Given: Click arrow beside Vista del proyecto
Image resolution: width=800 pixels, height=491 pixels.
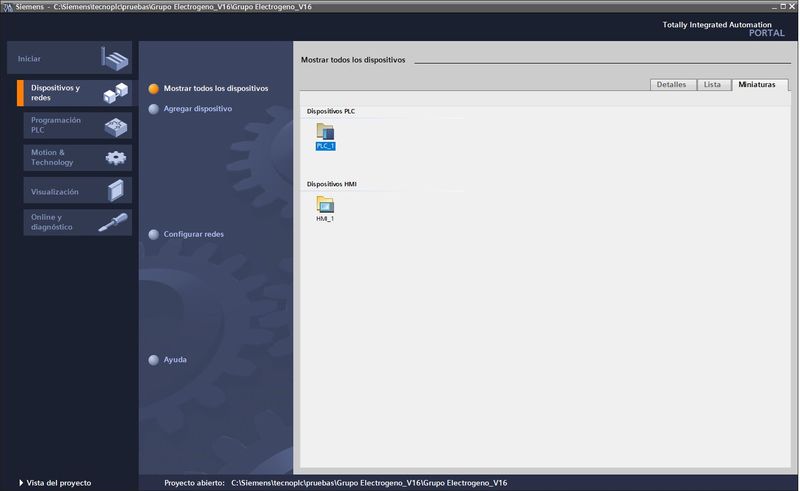Looking at the screenshot, I should pyautogui.click(x=21, y=483).
